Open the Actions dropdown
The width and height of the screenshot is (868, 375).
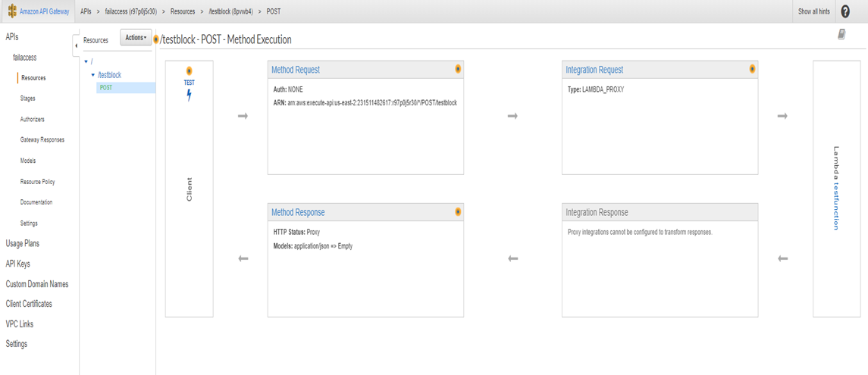(x=136, y=38)
